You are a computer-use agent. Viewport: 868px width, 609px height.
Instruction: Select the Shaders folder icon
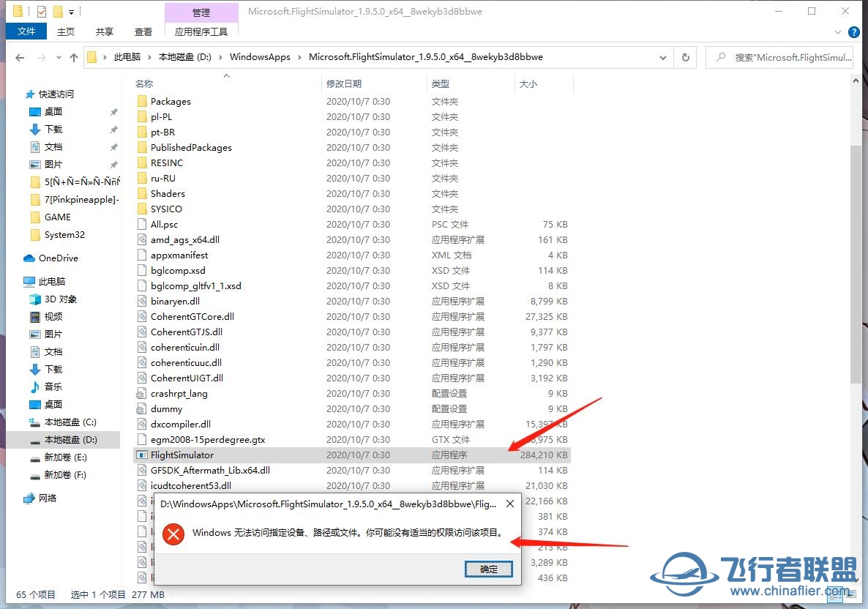click(142, 194)
